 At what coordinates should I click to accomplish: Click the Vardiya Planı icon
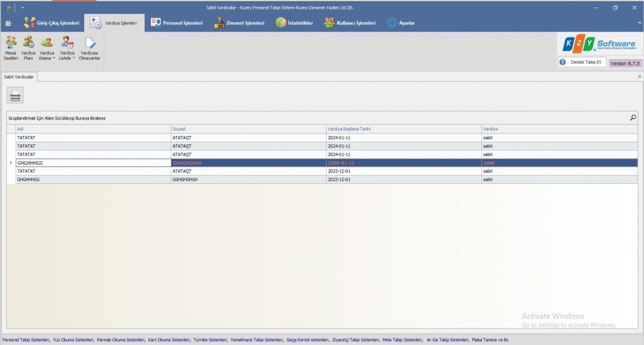pyautogui.click(x=28, y=48)
